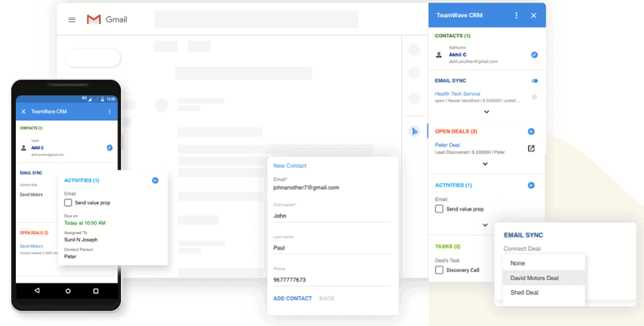
Task: Open the Peter Deal link
Action: coord(448,145)
